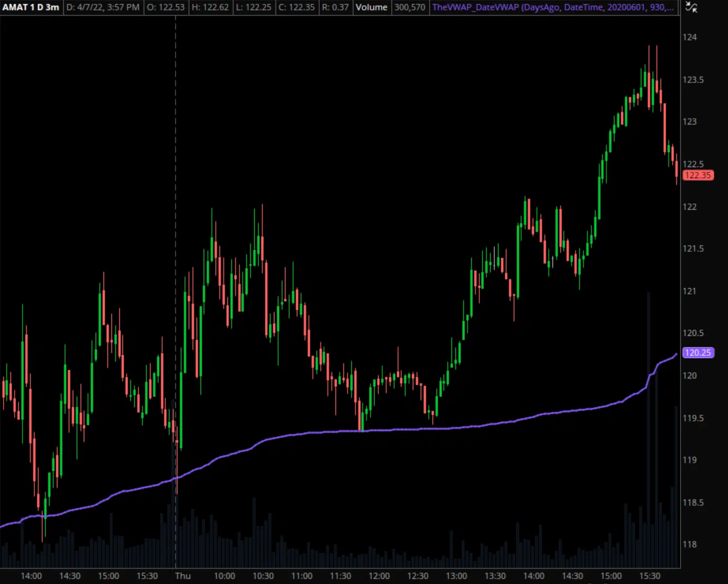Click the 13:30 time axis label
Screen dimensions: 728x584
click(495, 576)
